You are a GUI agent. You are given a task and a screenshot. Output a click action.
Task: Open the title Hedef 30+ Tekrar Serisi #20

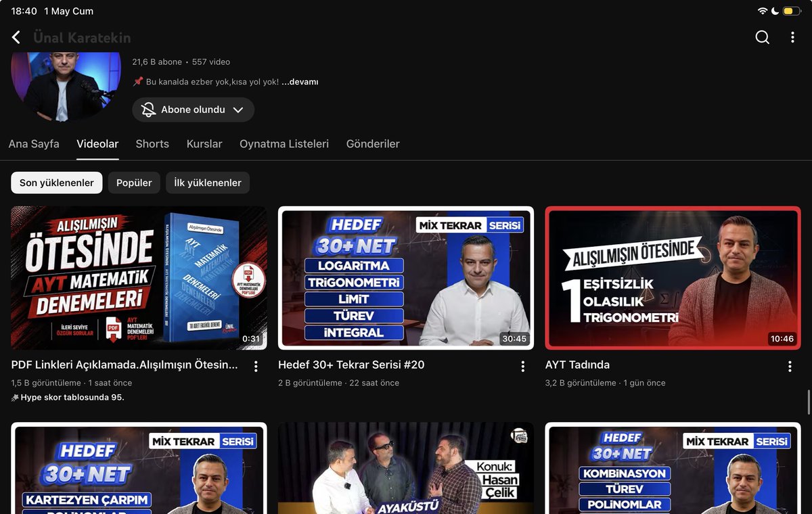351,365
